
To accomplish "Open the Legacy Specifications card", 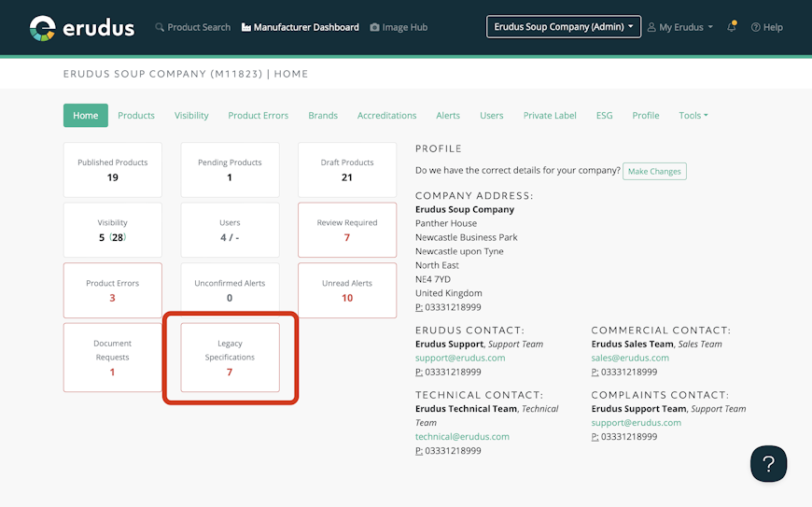I will 230,358.
